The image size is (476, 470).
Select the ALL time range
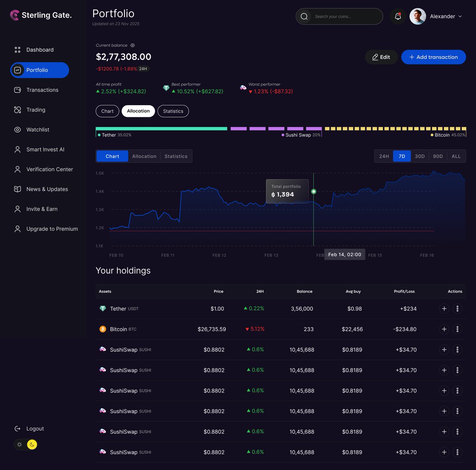456,156
